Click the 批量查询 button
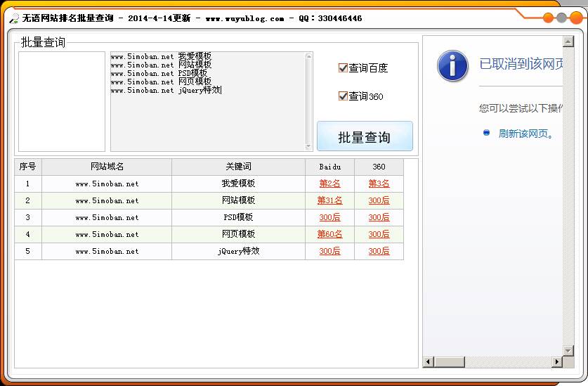 pyautogui.click(x=365, y=136)
